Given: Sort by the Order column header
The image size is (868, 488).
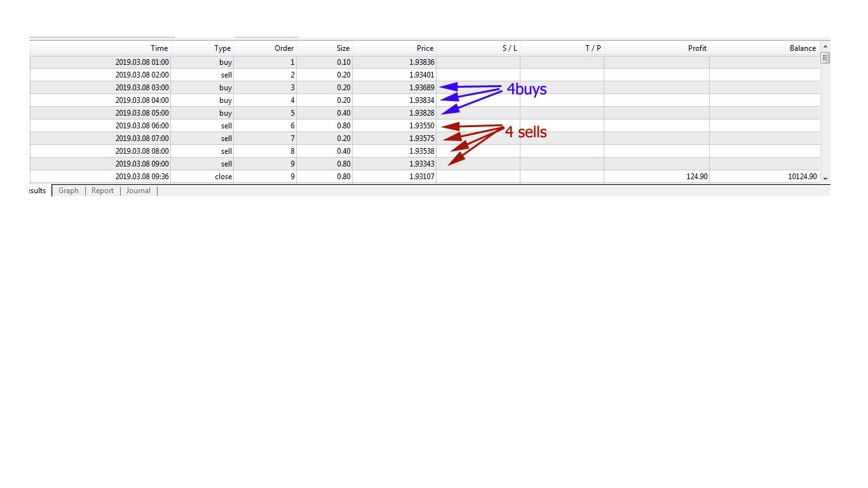Looking at the screenshot, I should pyautogui.click(x=265, y=48).
